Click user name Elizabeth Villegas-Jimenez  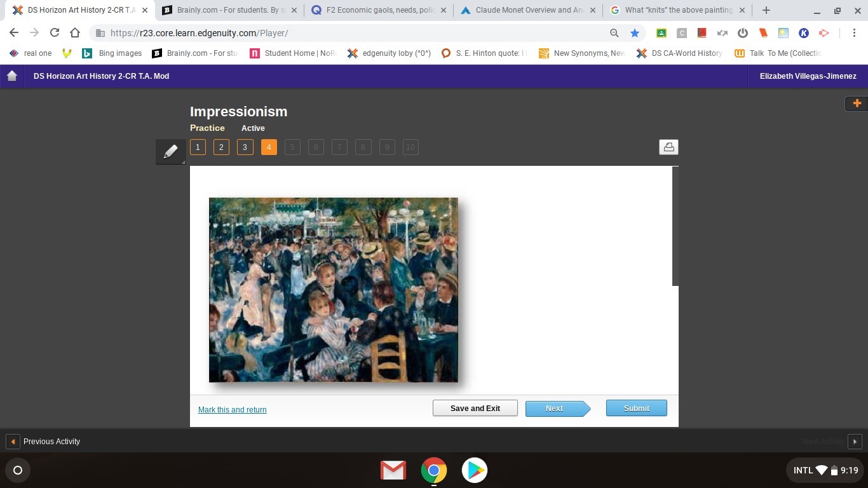tap(808, 76)
